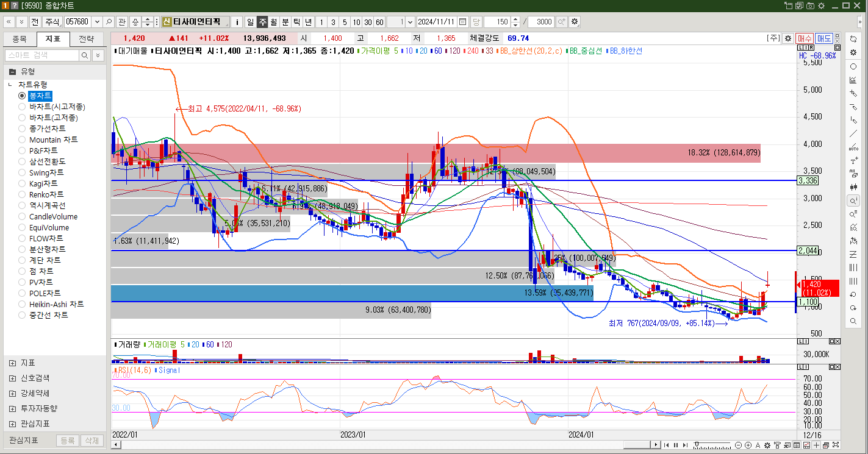
Task: Click the pause playback button
Action: coord(676,445)
